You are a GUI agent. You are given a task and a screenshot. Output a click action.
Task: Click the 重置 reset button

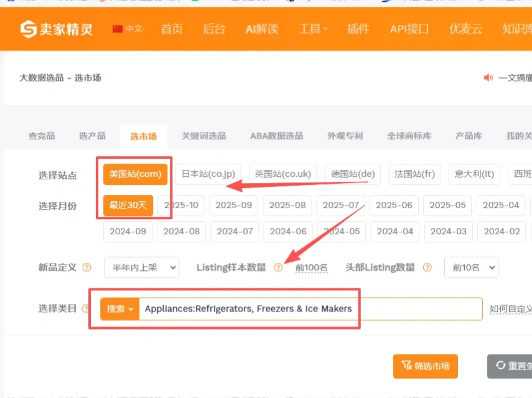coord(510,366)
